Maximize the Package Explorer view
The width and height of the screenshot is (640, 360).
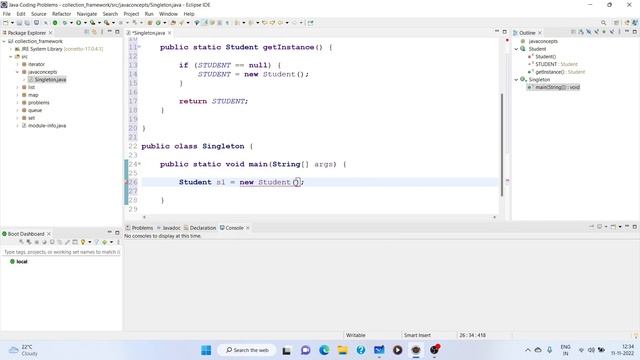117,32
